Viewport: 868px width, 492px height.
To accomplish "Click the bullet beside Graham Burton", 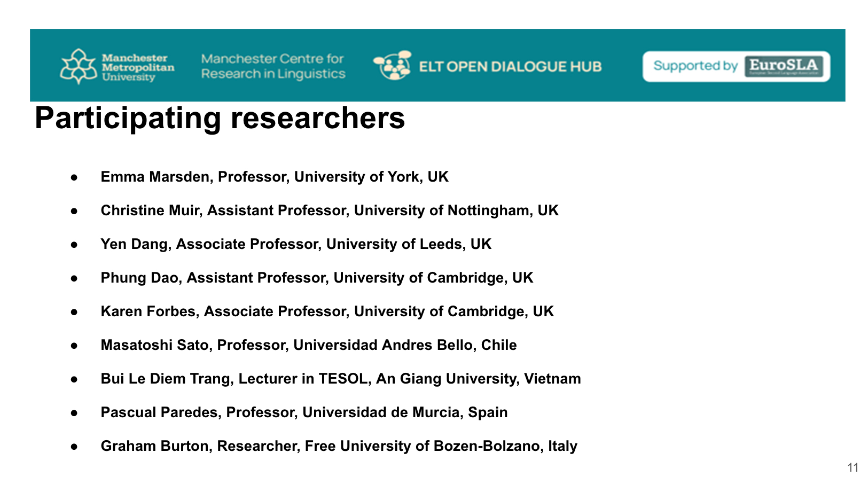I will coord(75,447).
